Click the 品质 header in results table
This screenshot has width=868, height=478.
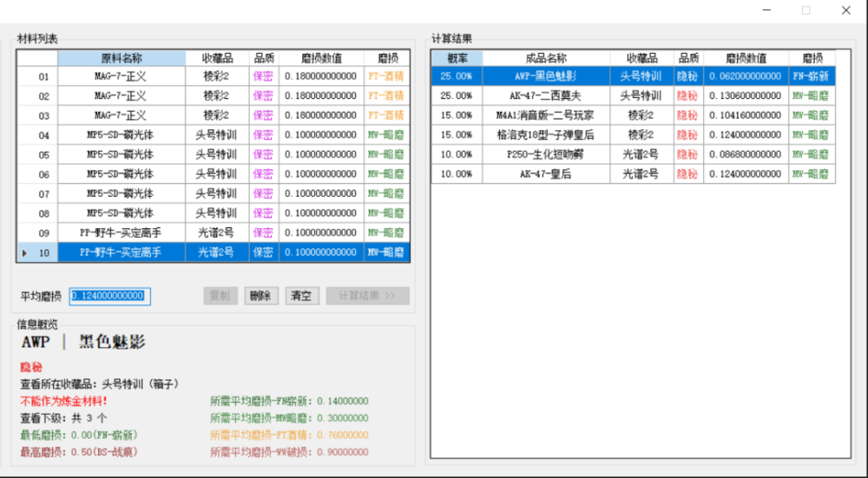coord(688,58)
